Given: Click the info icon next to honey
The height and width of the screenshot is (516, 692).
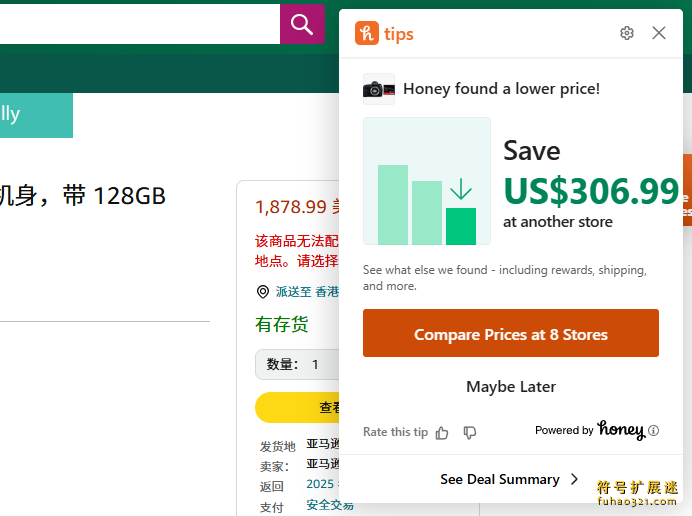Looking at the screenshot, I should coord(654,430).
